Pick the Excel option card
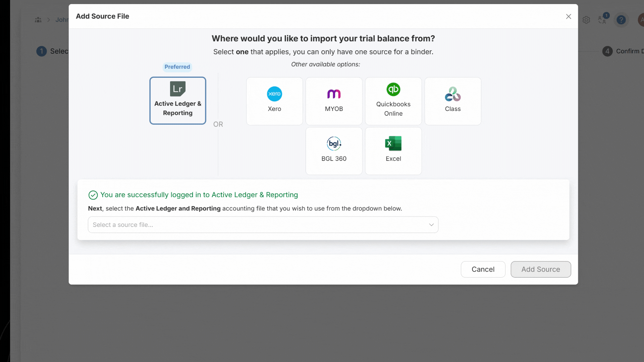The image size is (644, 362). coord(393,150)
